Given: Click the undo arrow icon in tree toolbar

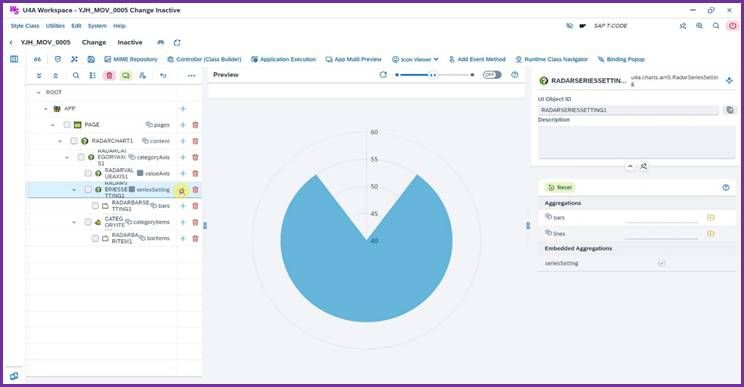Looking at the screenshot, I should point(163,75).
